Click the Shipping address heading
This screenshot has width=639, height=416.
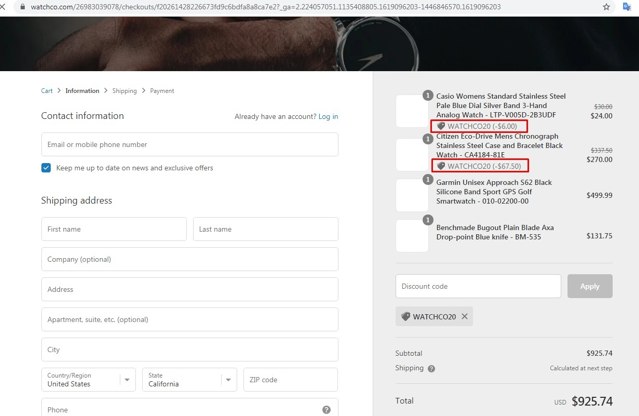tap(77, 200)
